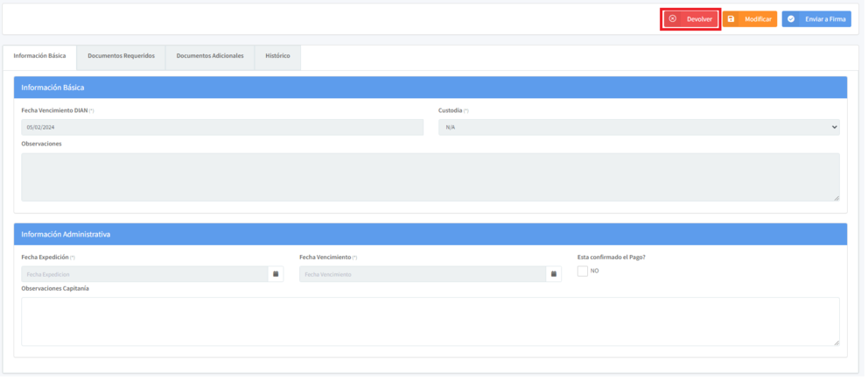Go to the Histórico tab

click(x=277, y=56)
